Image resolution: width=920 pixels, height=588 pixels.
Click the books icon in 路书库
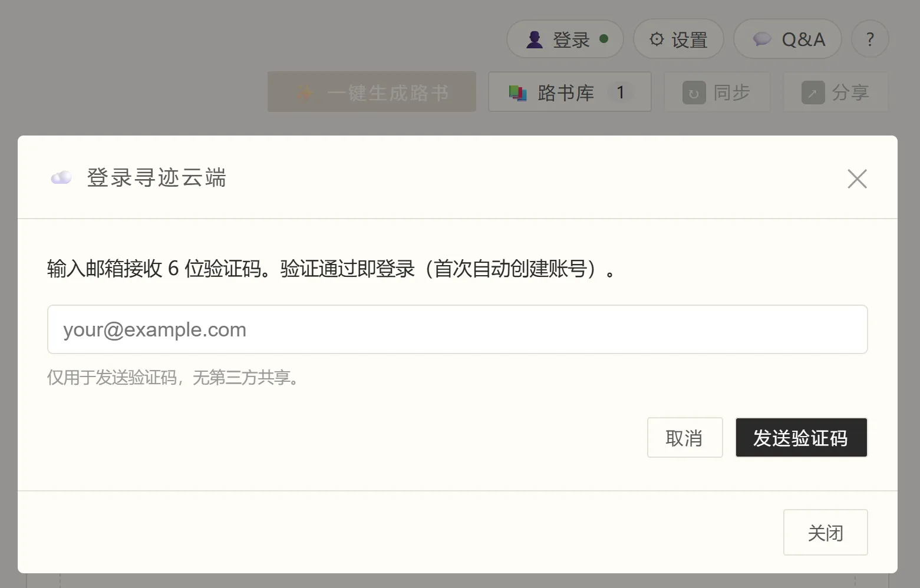click(x=517, y=93)
